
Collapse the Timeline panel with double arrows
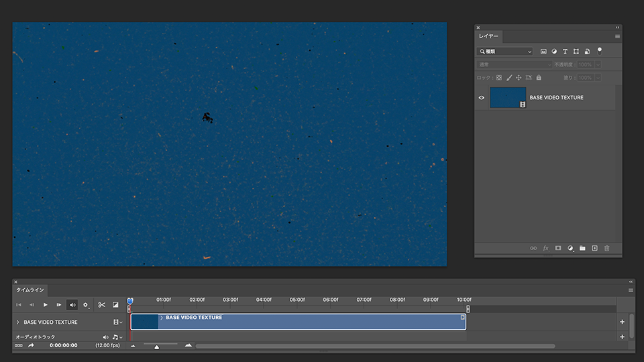(x=631, y=282)
